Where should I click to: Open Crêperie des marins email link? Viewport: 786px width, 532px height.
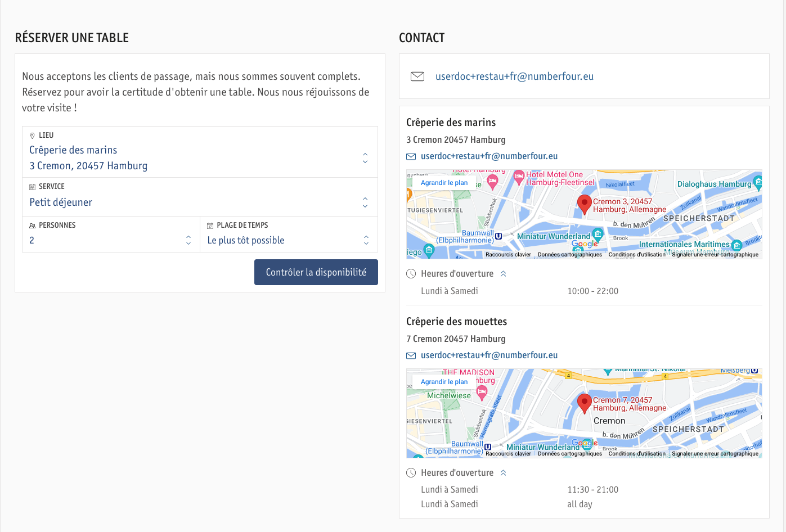click(x=489, y=156)
